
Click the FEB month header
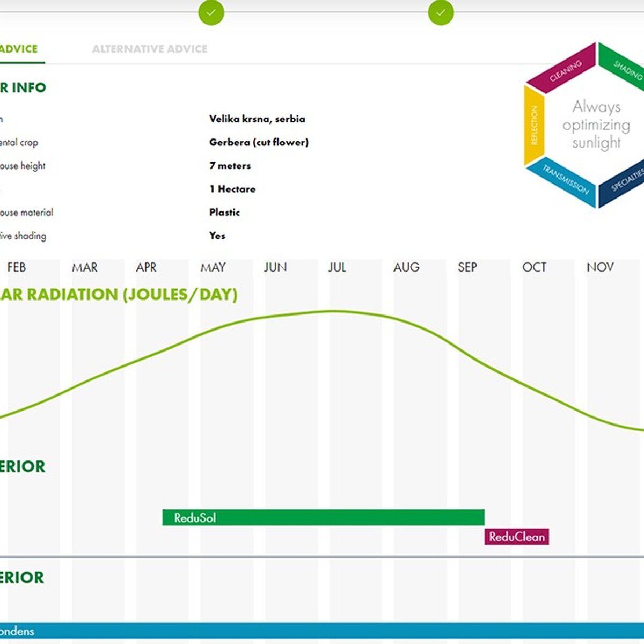17,267
